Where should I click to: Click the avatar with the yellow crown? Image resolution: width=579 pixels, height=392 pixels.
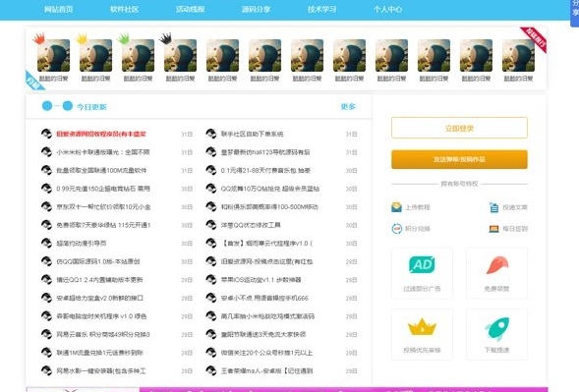(95, 55)
